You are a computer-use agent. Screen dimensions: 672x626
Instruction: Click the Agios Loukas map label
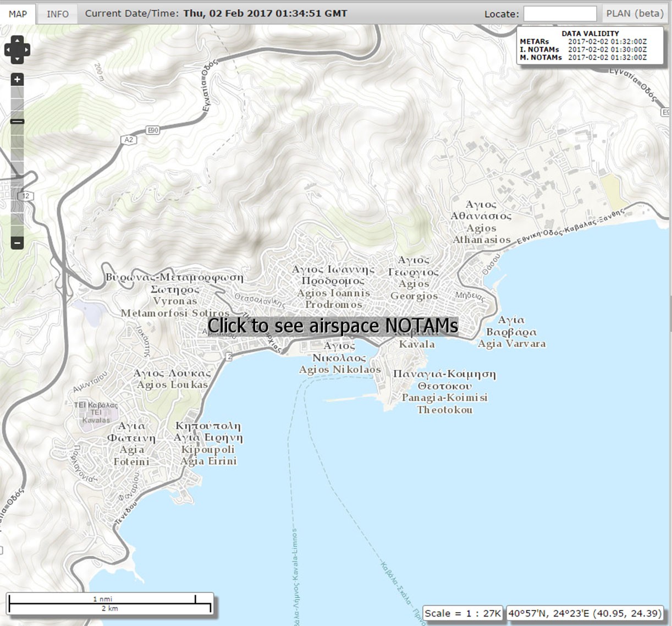click(173, 385)
